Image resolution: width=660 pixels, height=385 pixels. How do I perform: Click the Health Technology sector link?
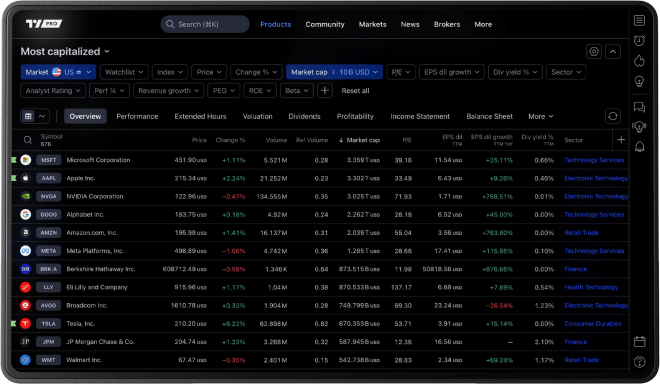591,287
